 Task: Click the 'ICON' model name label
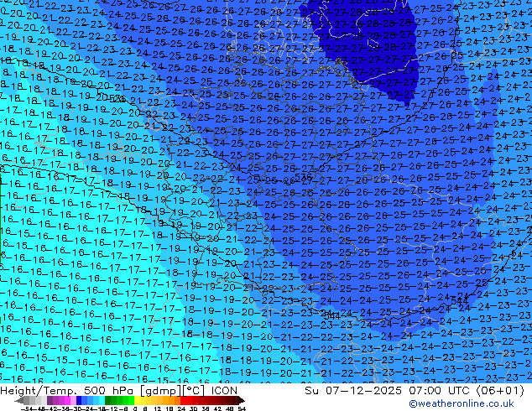[224, 391]
